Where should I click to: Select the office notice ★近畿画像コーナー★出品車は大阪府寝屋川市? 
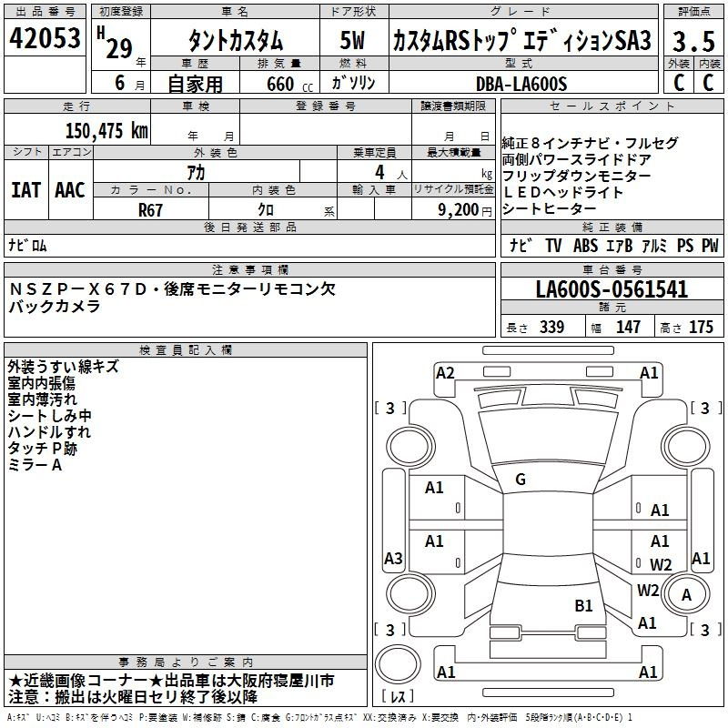171,681
